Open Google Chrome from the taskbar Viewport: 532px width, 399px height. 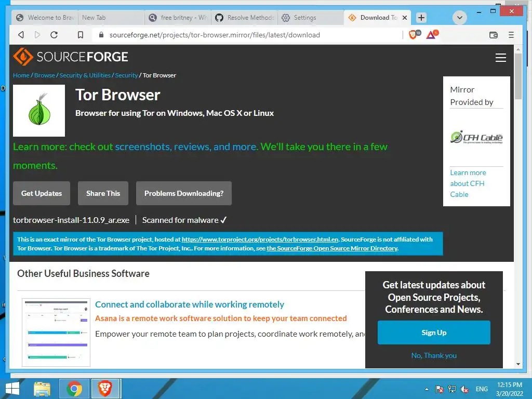(x=74, y=389)
